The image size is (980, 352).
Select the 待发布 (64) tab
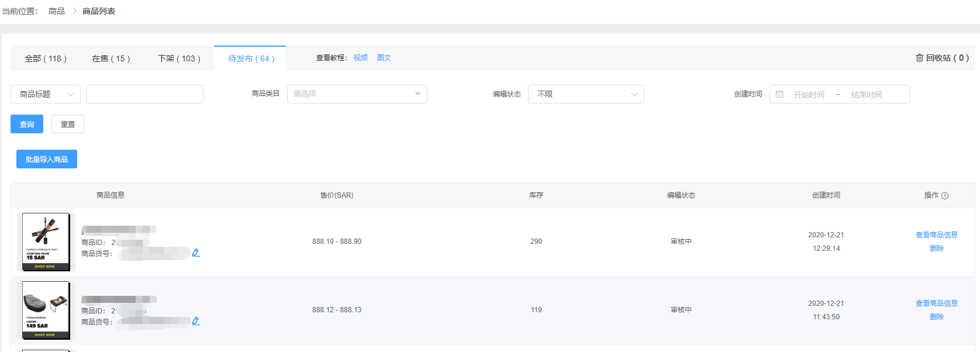pos(251,58)
